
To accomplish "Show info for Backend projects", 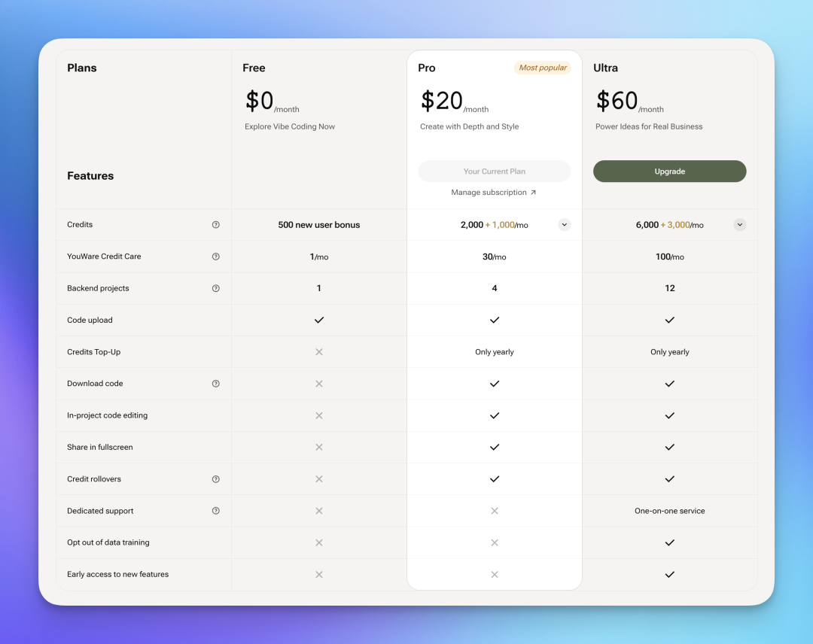I will pyautogui.click(x=216, y=289).
